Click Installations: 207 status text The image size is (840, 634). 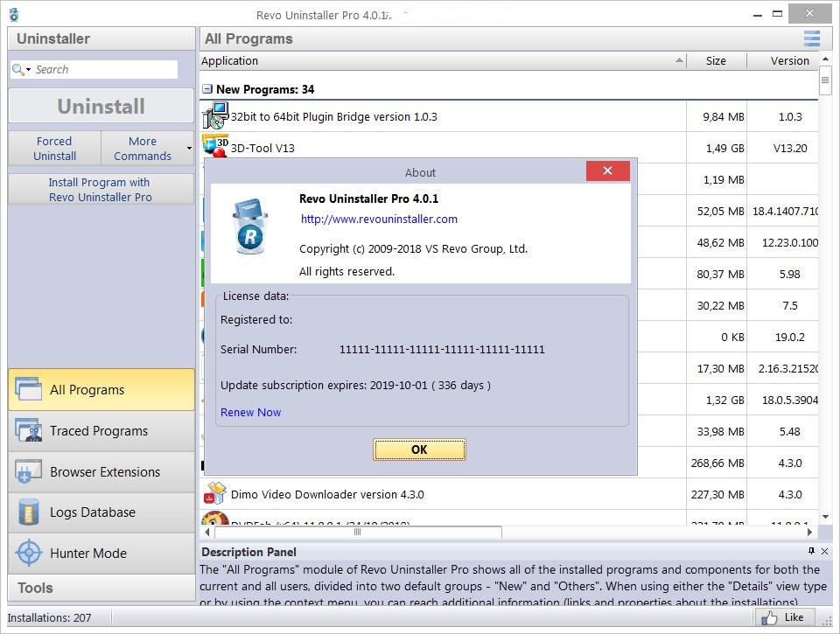coord(49,618)
